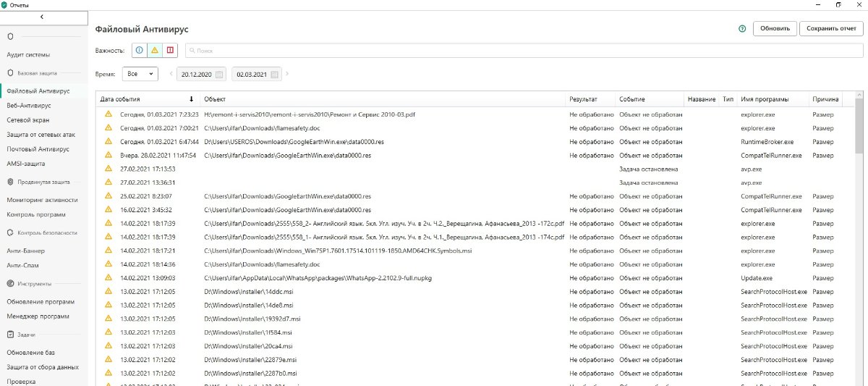
Task: Select the Windows_Win7SP1 Symbols.msi row
Action: [475, 251]
